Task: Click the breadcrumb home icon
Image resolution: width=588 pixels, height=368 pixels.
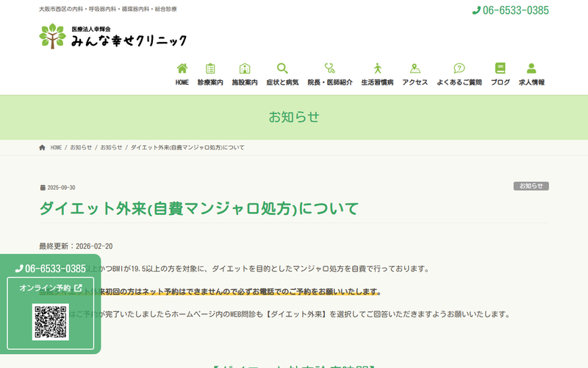Action: 42,148
